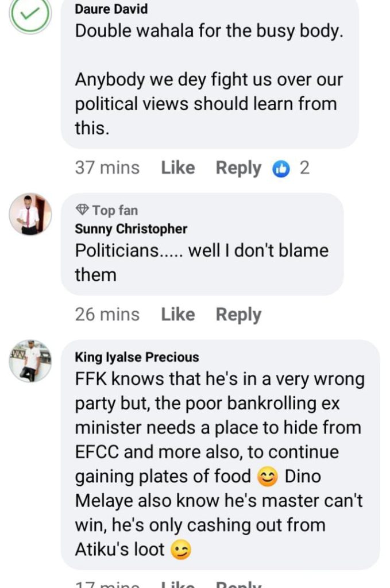Open Sunny Christopher's profile name
This screenshot has width=390, height=588.
click(131, 229)
